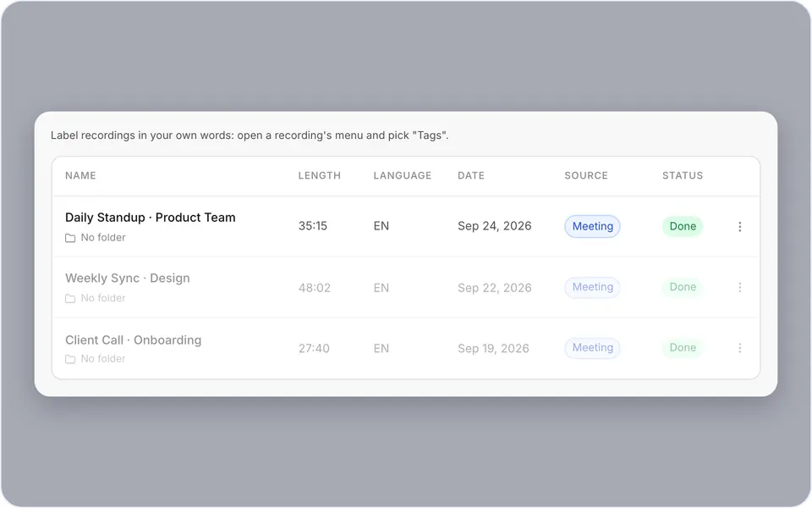Click the EN language in the Client Call row
Screen dimensions: 812x508
381,348
